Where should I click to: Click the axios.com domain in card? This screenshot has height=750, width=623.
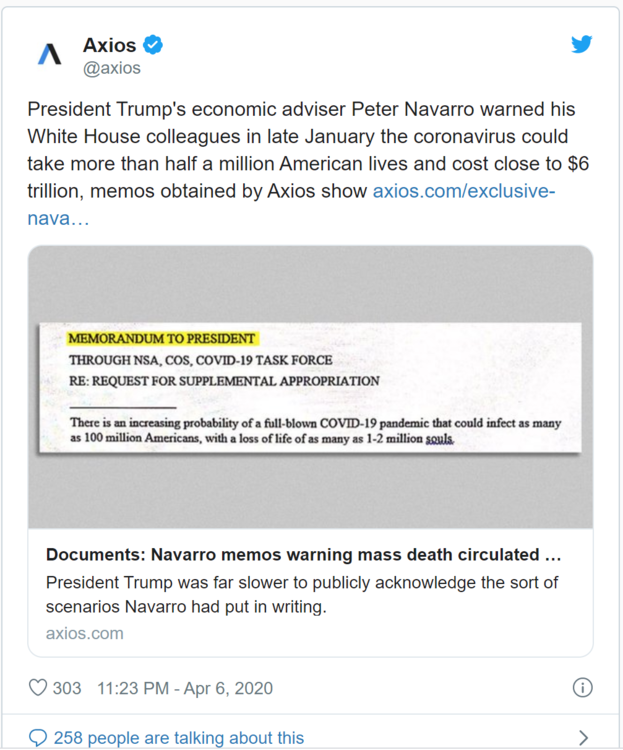pyautogui.click(x=85, y=633)
